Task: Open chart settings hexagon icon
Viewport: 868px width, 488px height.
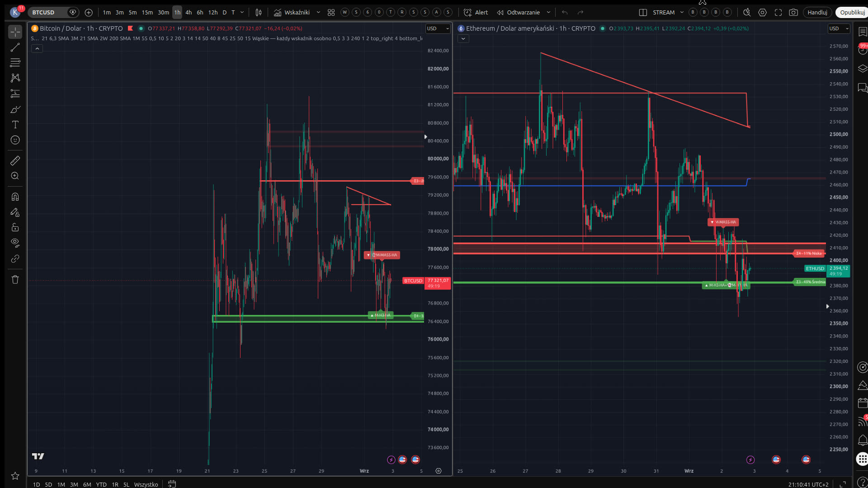Action: tap(763, 13)
